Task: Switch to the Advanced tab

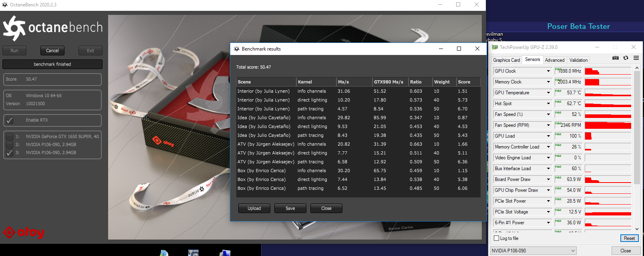Action: (555, 60)
